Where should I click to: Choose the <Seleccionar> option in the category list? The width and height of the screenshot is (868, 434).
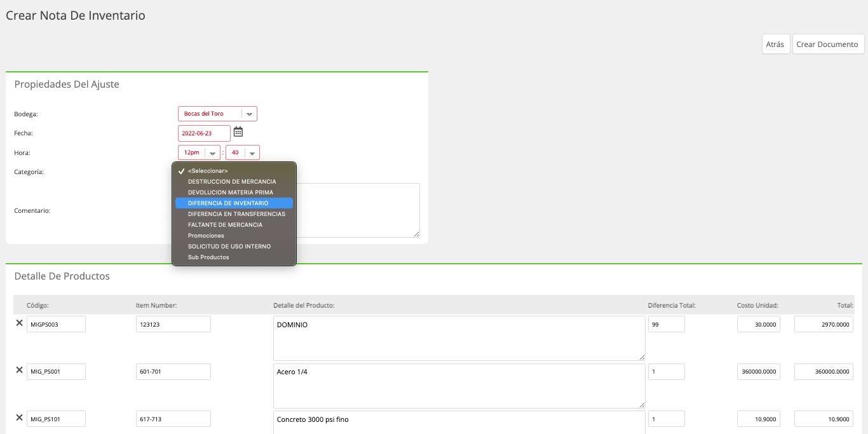click(x=234, y=171)
